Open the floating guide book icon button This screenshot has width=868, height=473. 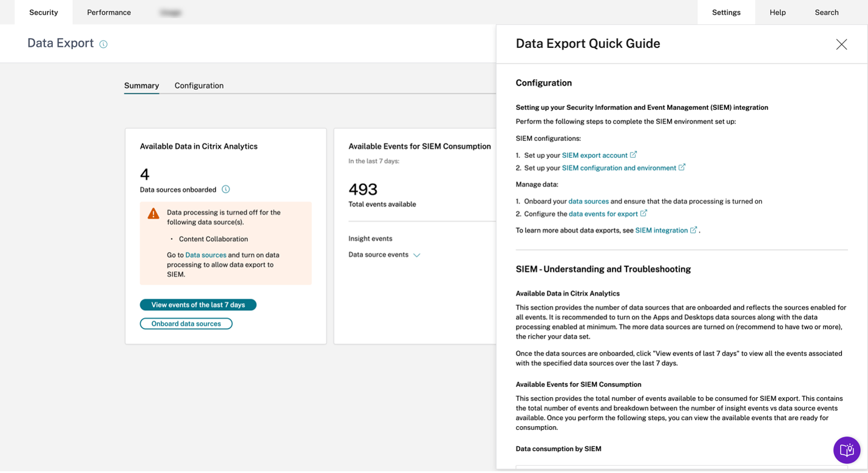pyautogui.click(x=847, y=450)
